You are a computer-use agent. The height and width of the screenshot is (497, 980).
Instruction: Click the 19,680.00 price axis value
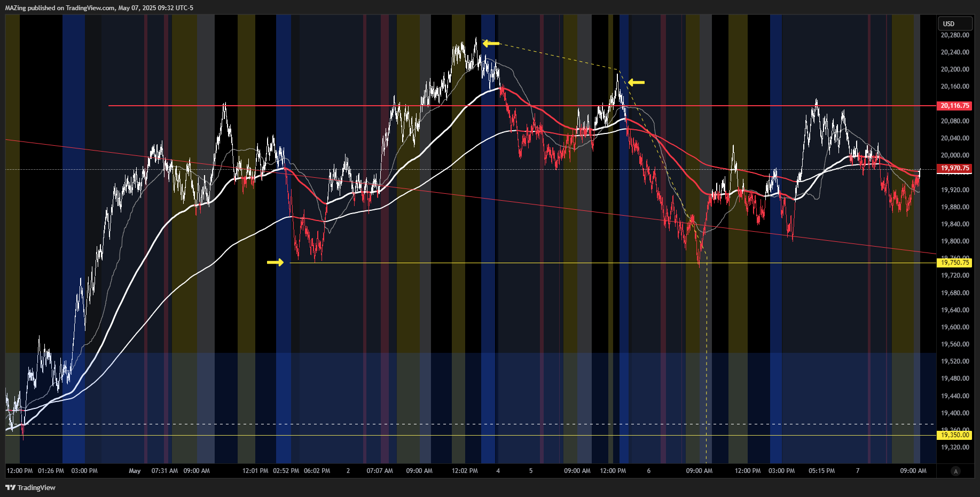pyautogui.click(x=955, y=293)
